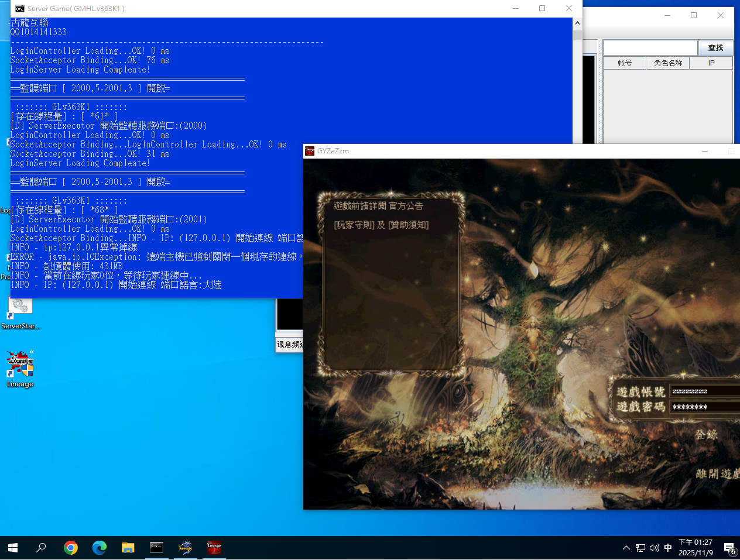Image resolution: width=740 pixels, height=560 pixels.
Task: Sort by 角色名称 column header
Action: tap(668, 63)
